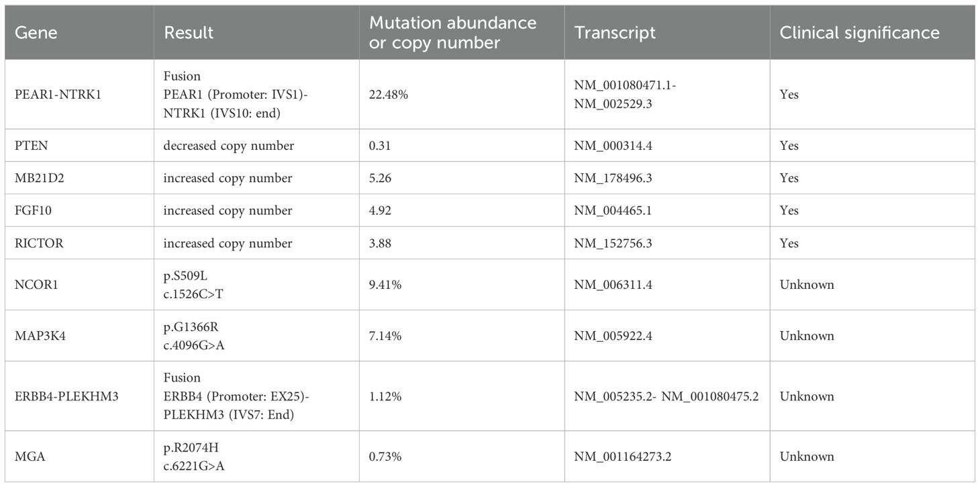This screenshot has height=487, width=980.
Task: Select the decreased copy number result
Action: click(x=229, y=146)
